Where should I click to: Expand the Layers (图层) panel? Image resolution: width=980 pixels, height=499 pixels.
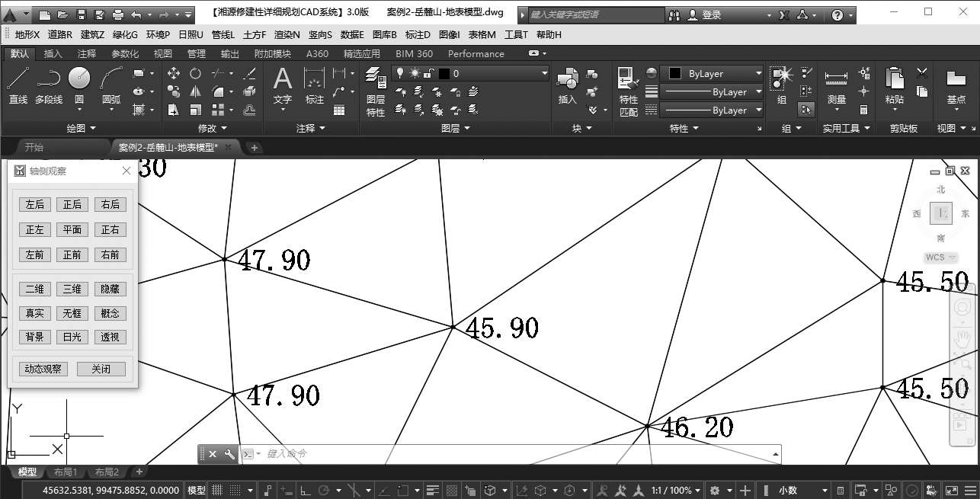(456, 129)
